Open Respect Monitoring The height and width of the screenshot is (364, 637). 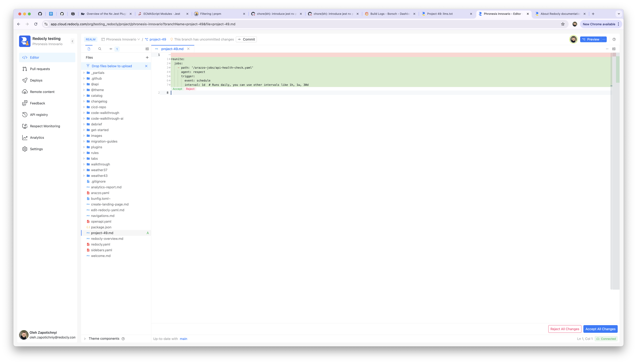(47, 126)
